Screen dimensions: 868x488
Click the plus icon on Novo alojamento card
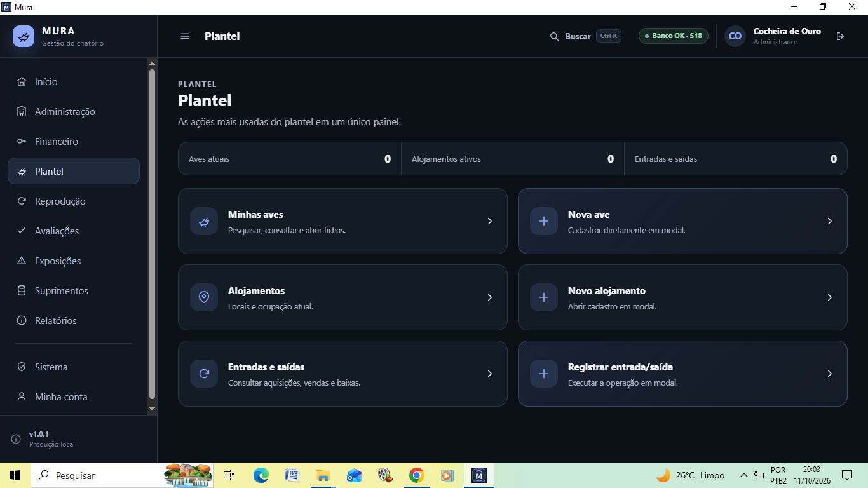[x=544, y=297]
